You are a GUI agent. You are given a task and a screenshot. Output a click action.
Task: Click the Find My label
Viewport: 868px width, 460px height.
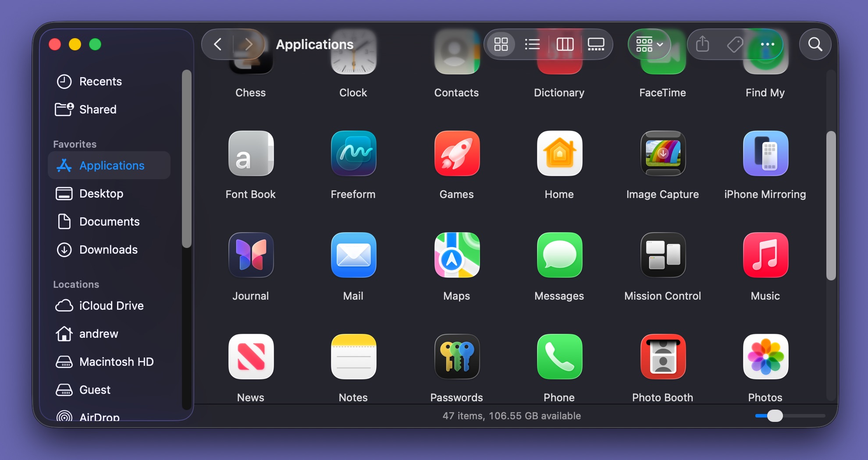[x=765, y=92]
